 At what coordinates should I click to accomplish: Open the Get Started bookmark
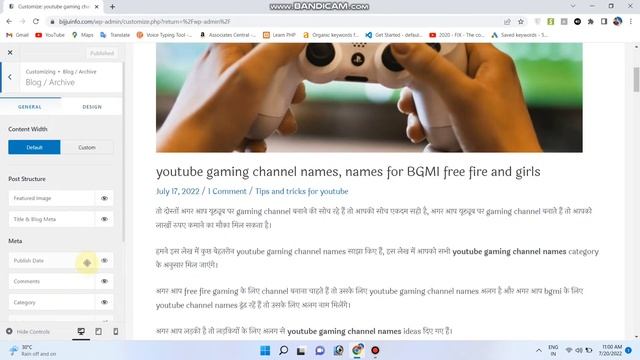(x=394, y=35)
